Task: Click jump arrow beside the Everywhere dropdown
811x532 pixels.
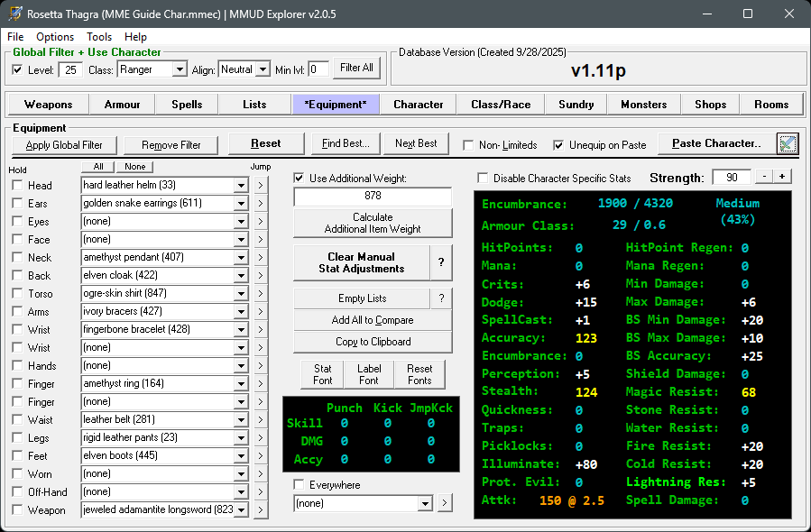Action: tap(445, 503)
